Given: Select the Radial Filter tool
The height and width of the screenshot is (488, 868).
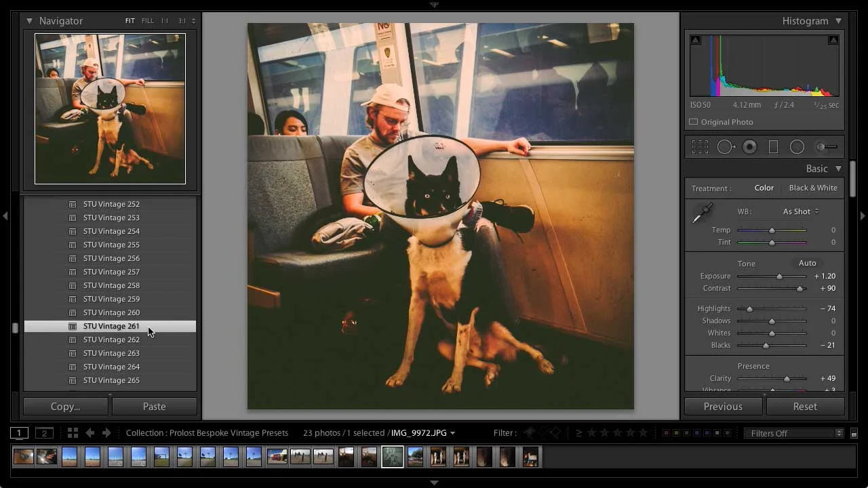Looking at the screenshot, I should [797, 146].
